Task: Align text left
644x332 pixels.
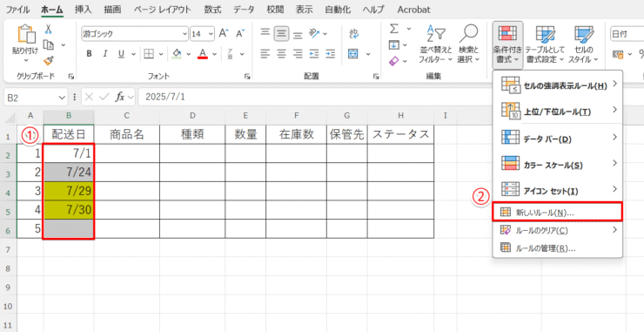Action: (x=265, y=53)
